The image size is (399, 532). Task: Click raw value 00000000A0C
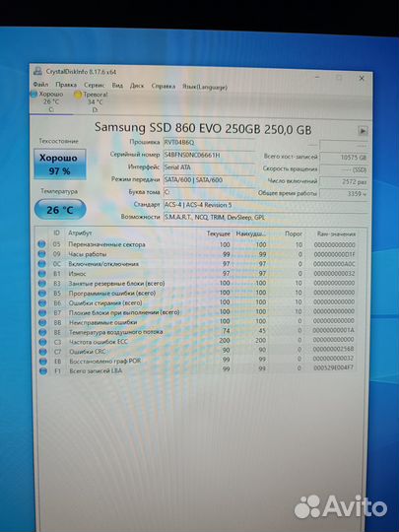click(x=335, y=264)
